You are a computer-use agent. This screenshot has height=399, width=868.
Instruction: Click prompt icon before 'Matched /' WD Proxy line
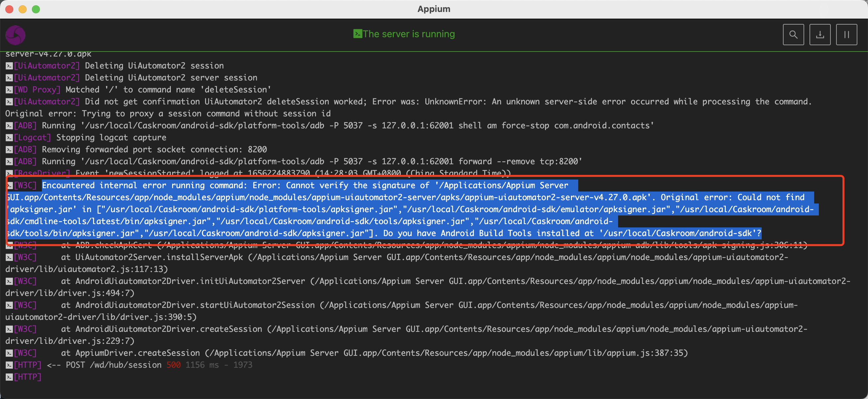click(x=9, y=90)
